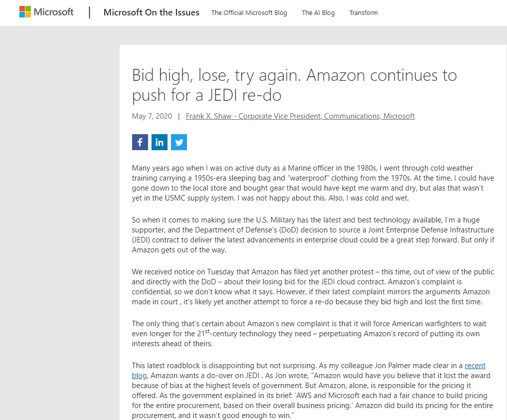Click the May 7, 2020 publish date
Screen dimensions: 507x420
click(x=152, y=116)
